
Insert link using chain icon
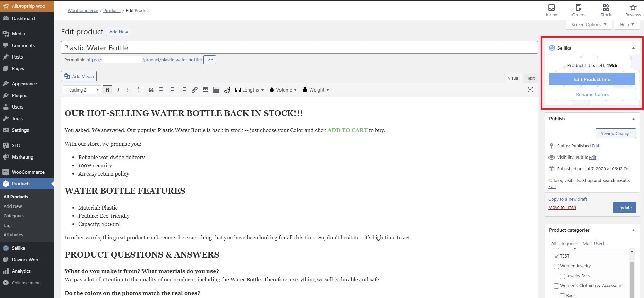[194, 90]
